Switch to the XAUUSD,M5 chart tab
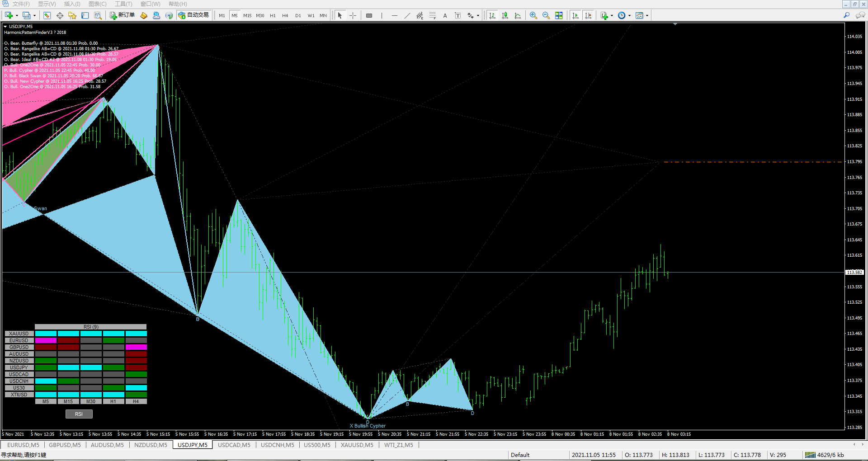The height and width of the screenshot is (461, 868). 357,445
